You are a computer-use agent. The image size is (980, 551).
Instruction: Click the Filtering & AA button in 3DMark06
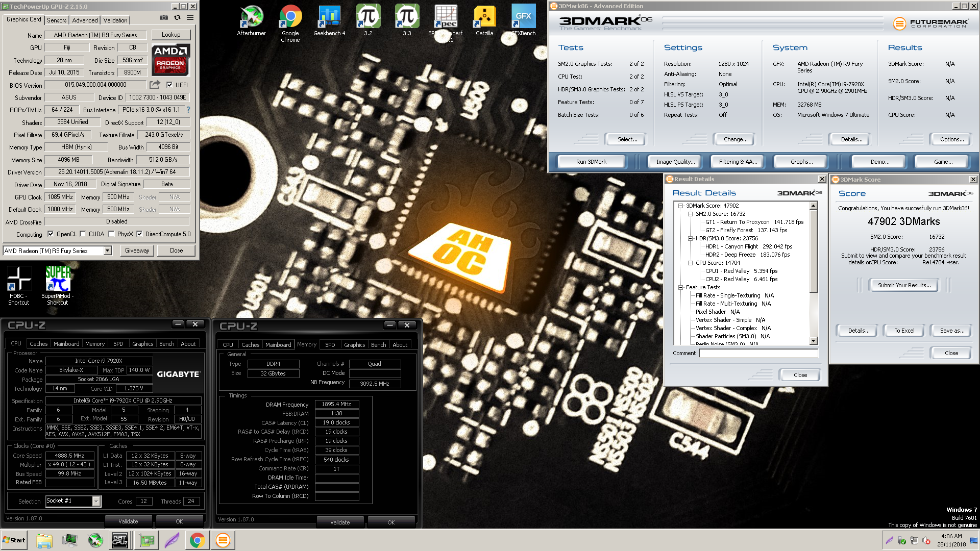[738, 162]
